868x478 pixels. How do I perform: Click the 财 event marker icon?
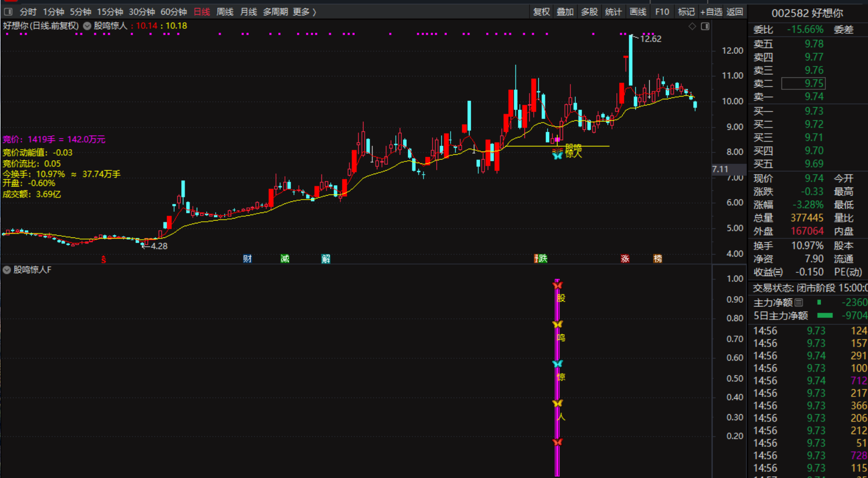(x=247, y=258)
